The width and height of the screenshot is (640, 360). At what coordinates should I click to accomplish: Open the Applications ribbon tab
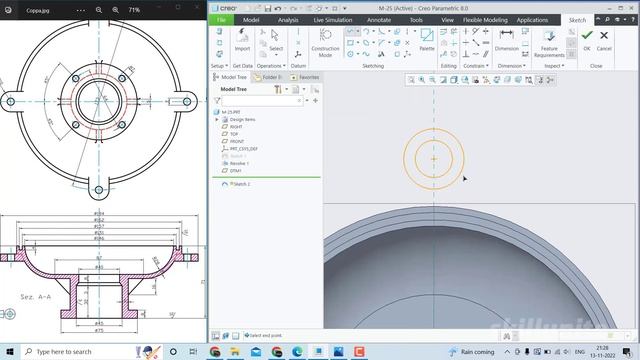[x=532, y=20]
